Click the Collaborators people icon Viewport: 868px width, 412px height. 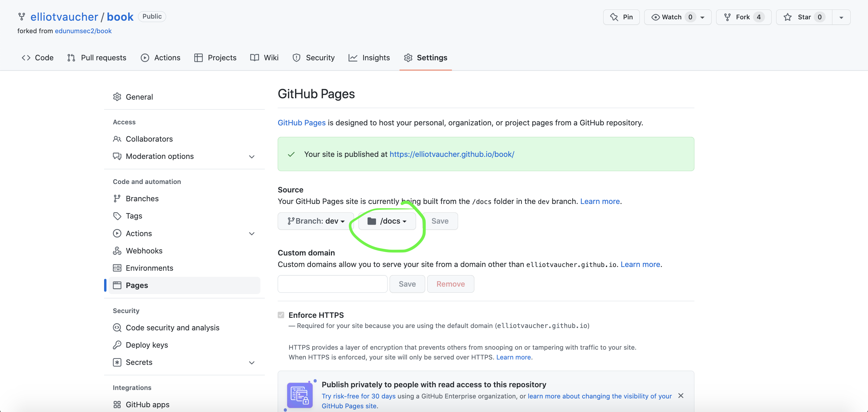117,139
